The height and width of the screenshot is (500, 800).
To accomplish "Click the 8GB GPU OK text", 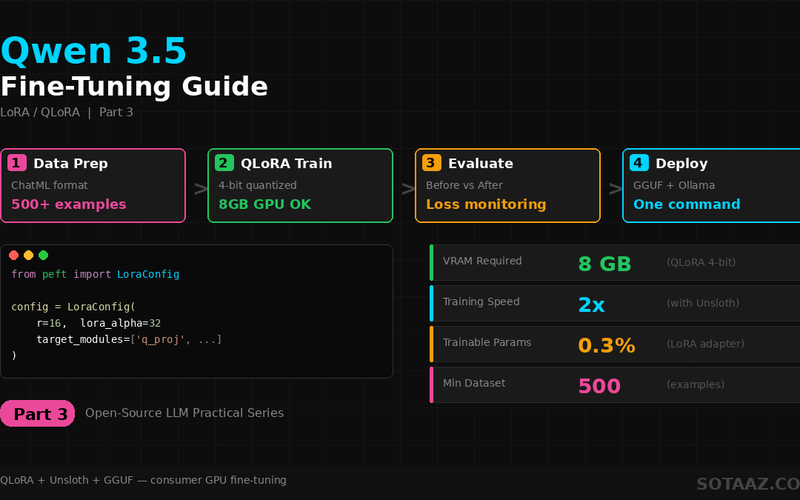I will 265,204.
